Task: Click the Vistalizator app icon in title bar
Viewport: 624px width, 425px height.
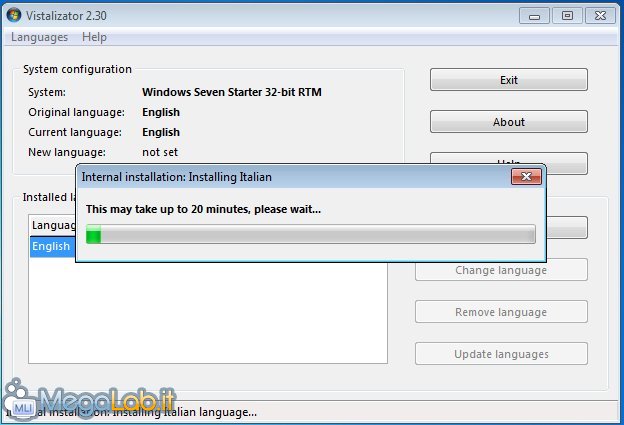Action: click(x=14, y=15)
